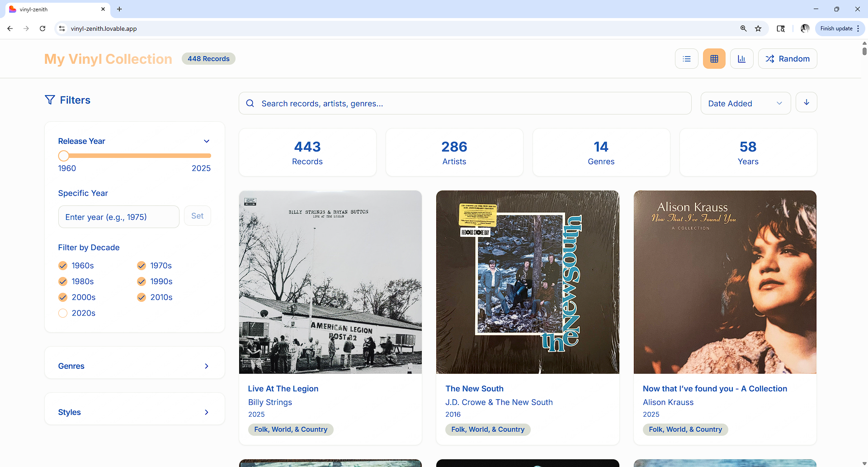Open a new browser tab

coord(119,9)
